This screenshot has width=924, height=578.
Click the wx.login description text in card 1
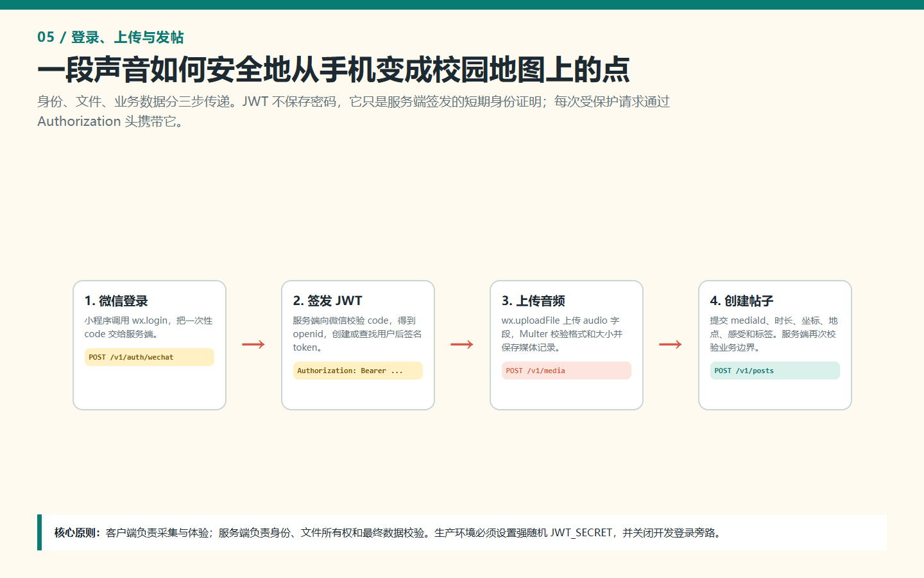click(149, 327)
